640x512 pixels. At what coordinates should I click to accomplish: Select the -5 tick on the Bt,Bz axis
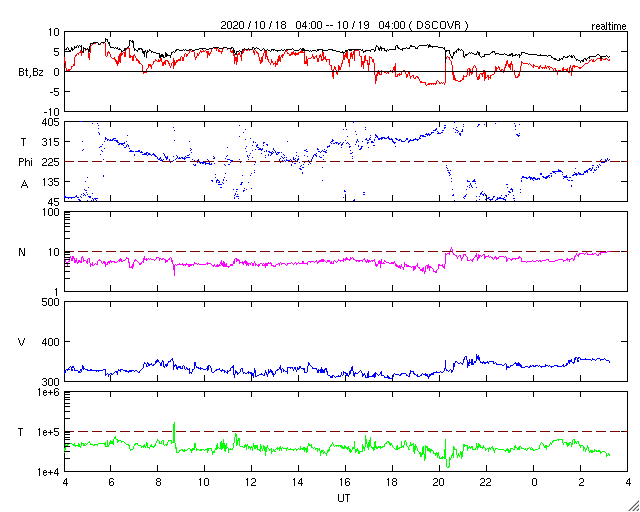tap(54, 91)
